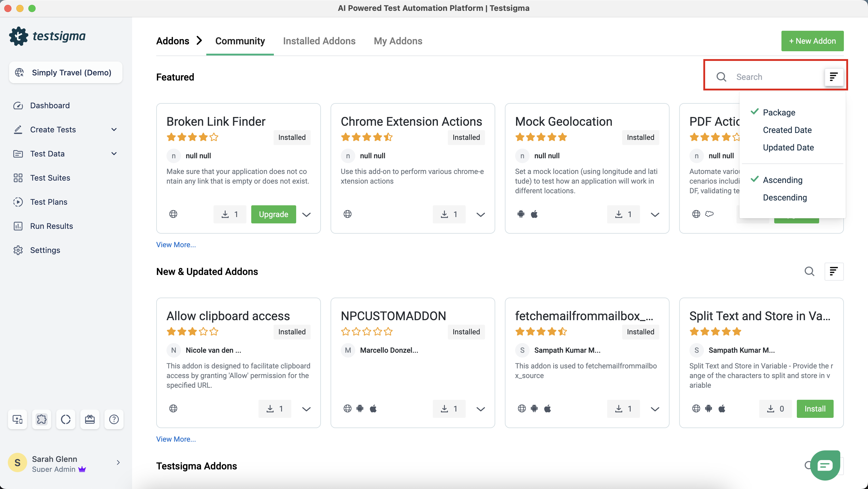The width and height of the screenshot is (868, 489).
Task: Open the Mock Geolocation addon title
Action: coord(563,121)
